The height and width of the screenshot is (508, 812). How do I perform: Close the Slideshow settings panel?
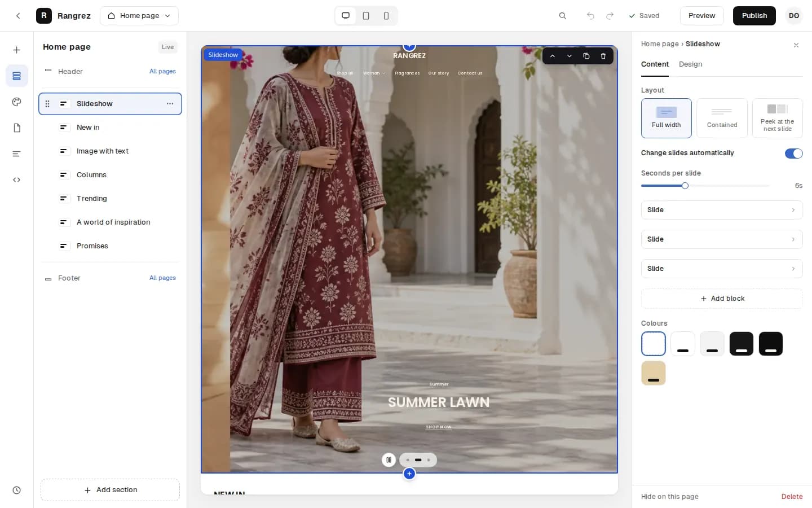click(796, 45)
